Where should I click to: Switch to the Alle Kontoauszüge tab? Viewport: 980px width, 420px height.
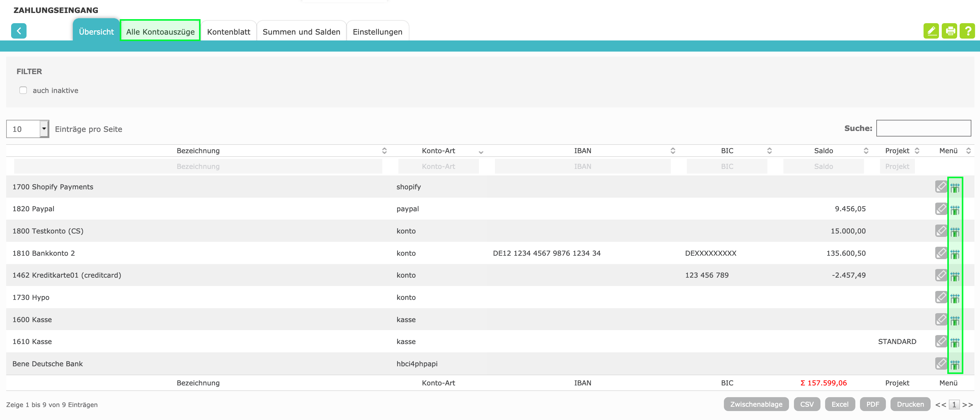click(x=160, y=31)
